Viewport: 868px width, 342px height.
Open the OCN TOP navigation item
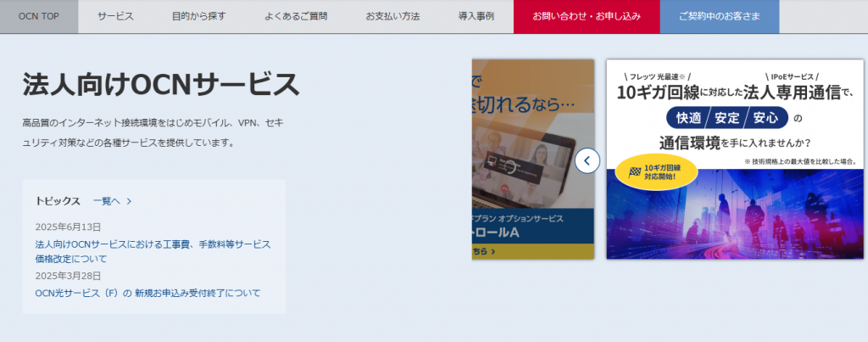coord(39,16)
